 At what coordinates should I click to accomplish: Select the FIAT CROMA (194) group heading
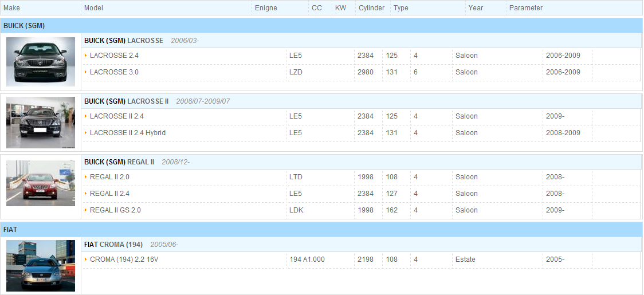(x=113, y=245)
